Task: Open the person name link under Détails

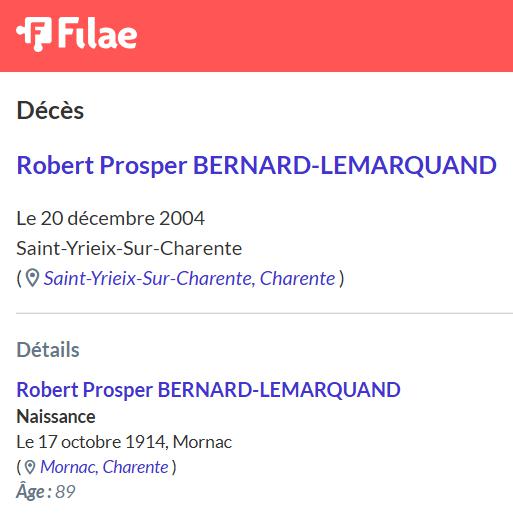Action: pos(208,390)
